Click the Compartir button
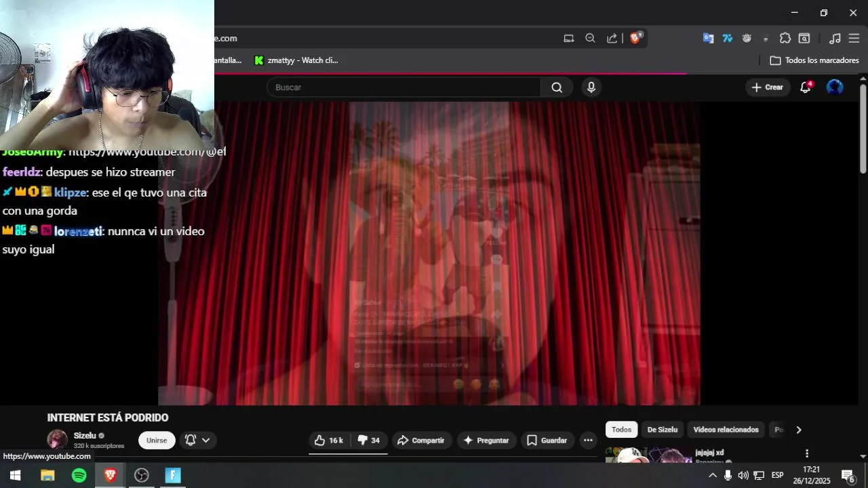The width and height of the screenshot is (868, 488). (x=420, y=441)
